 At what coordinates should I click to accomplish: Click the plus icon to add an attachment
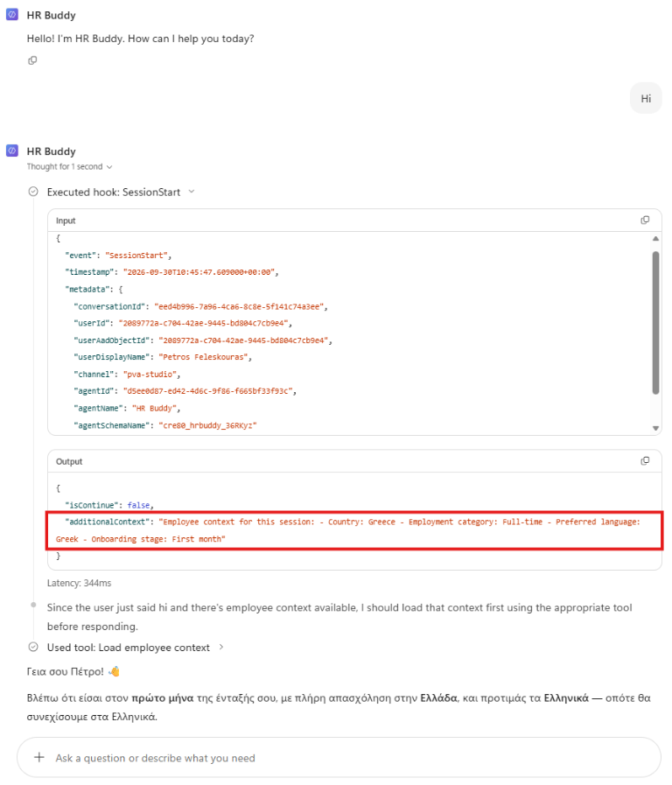(39, 758)
